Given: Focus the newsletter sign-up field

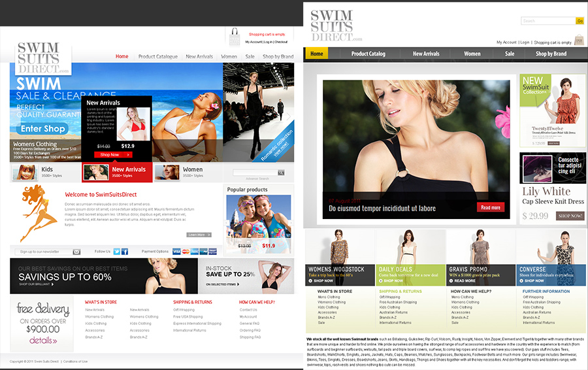Looking at the screenshot, I should [x=44, y=252].
